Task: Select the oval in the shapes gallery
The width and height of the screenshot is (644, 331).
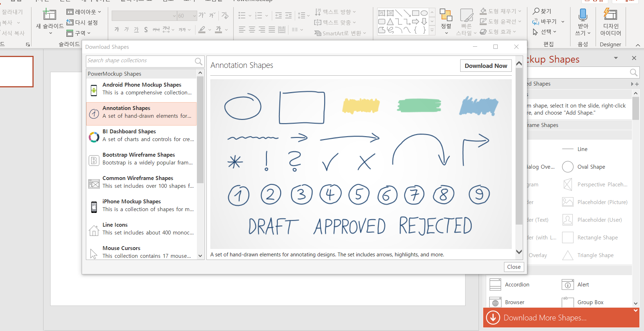Action: (424, 13)
